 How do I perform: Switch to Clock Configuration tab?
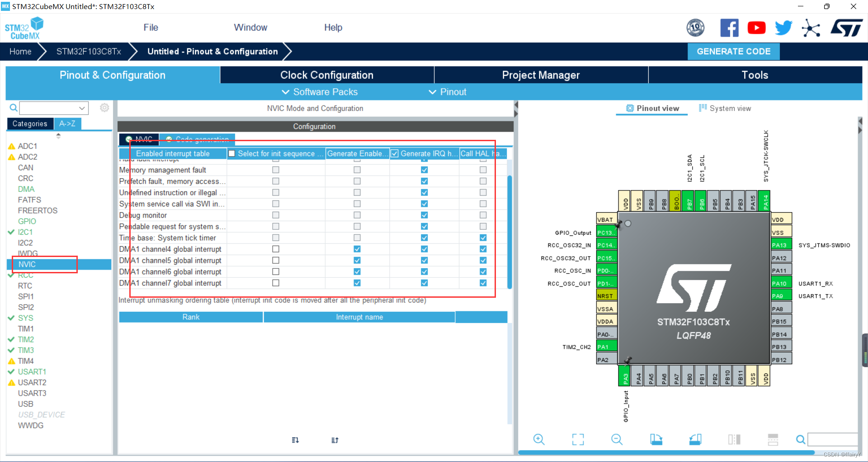point(327,75)
